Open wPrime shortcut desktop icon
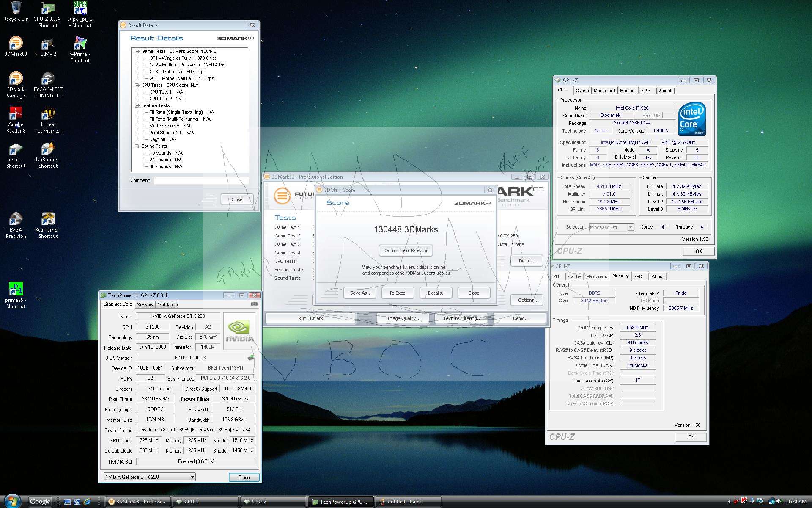This screenshot has width=812, height=508. (80, 50)
